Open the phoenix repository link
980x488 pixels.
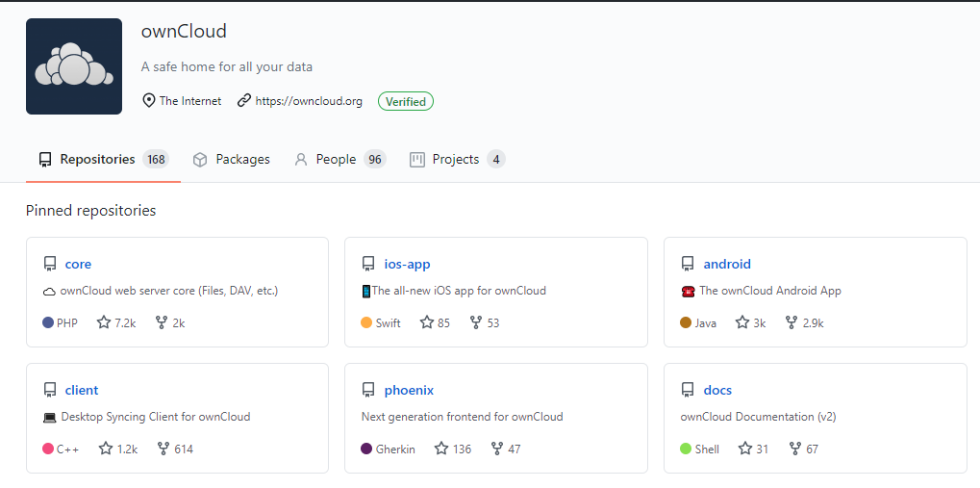coord(409,391)
